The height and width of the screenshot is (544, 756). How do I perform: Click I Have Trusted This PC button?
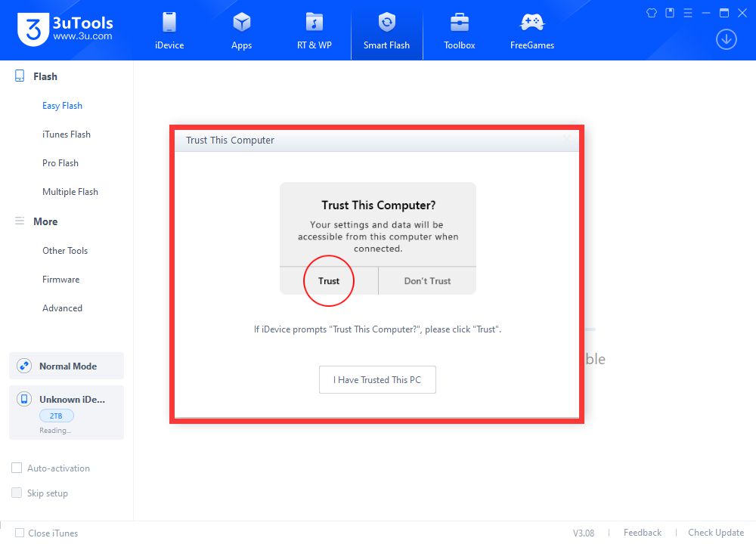(x=377, y=380)
